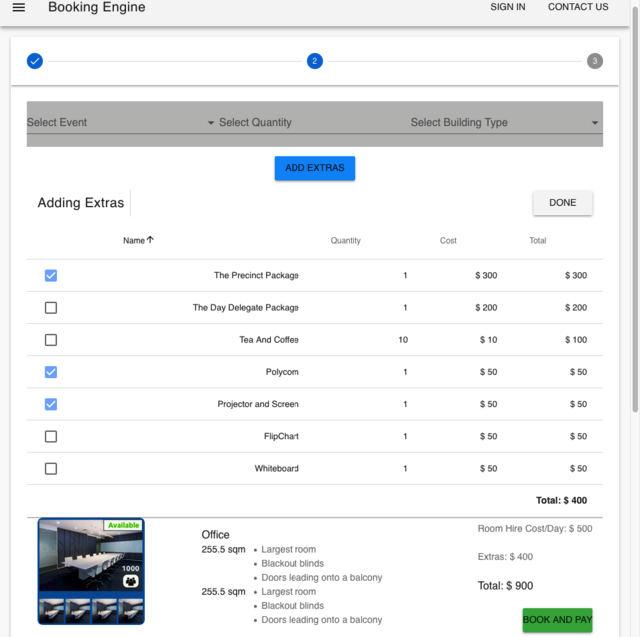
Task: Click SIGN IN in the top bar
Action: 507,7
